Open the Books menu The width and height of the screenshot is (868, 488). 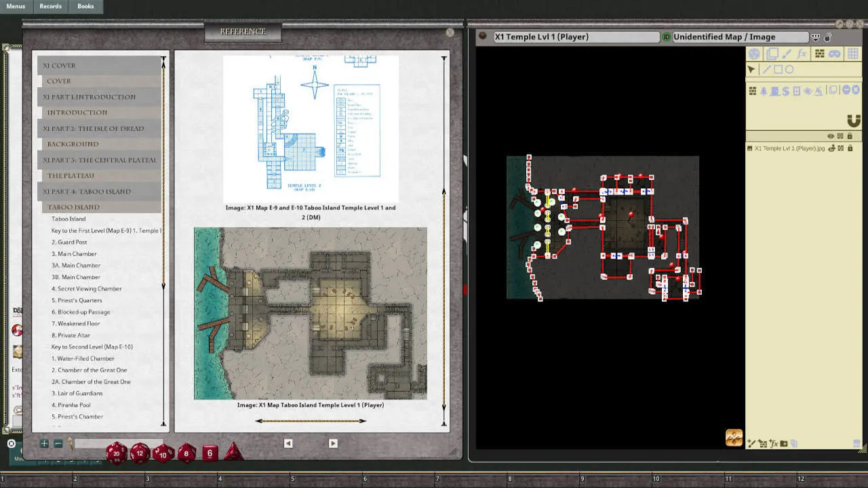point(85,6)
